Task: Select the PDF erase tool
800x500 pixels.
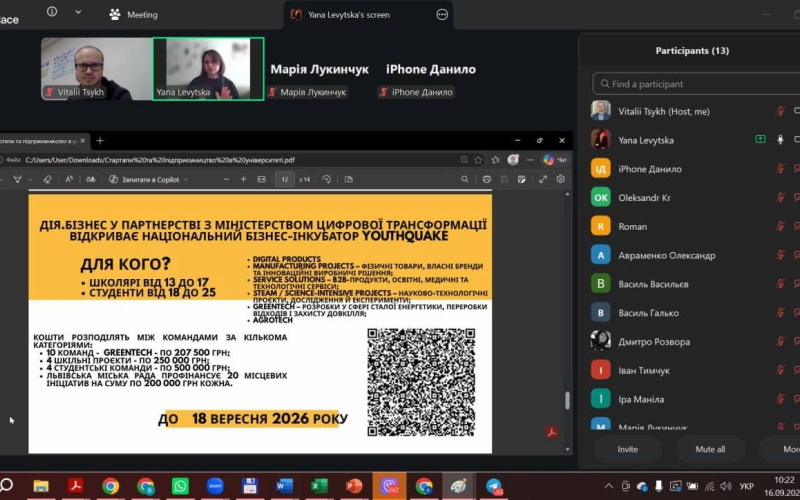Action: coord(47,180)
